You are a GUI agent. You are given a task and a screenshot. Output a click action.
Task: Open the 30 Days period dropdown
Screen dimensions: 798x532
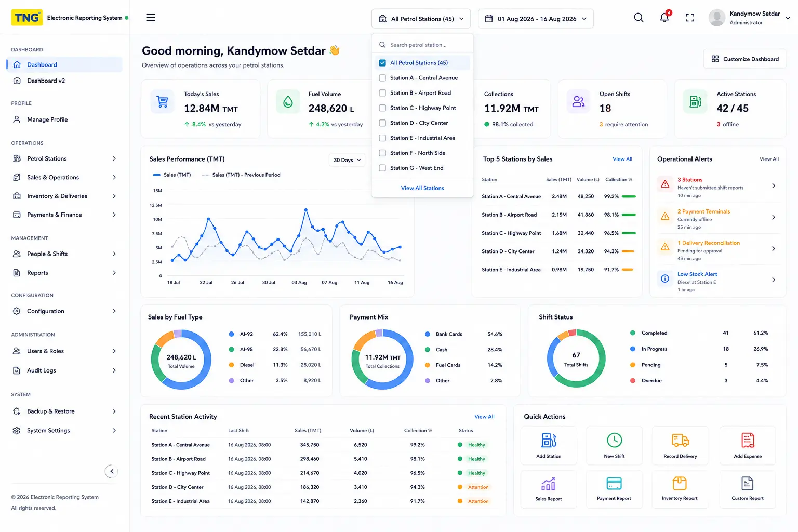347,160
